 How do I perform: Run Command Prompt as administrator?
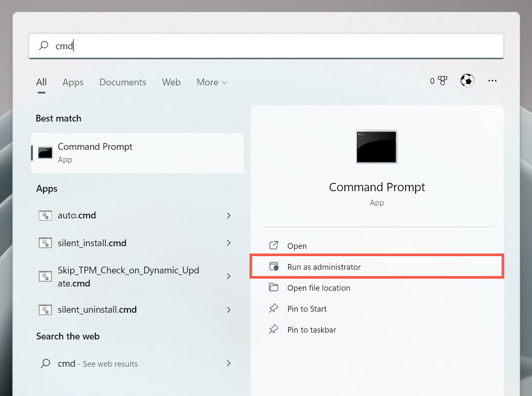click(324, 267)
